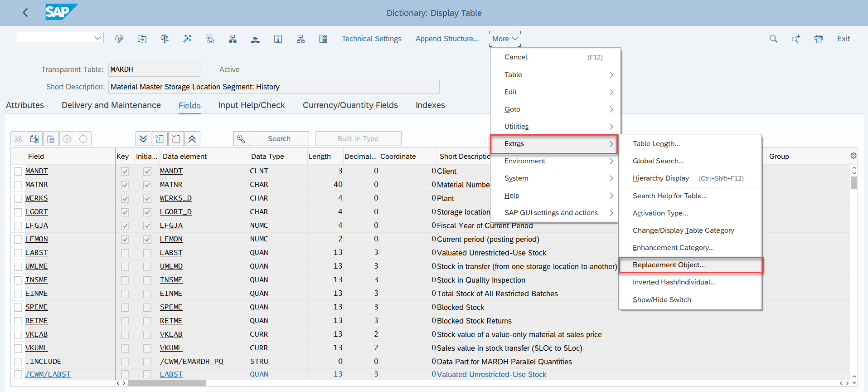Select Replacement Object menu entry
The image size is (868, 392).
pyautogui.click(x=669, y=265)
